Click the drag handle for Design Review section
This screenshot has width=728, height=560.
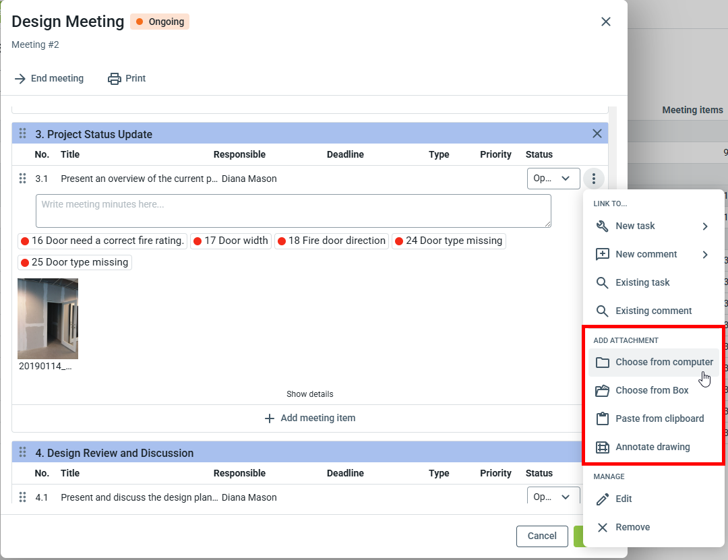click(x=23, y=453)
